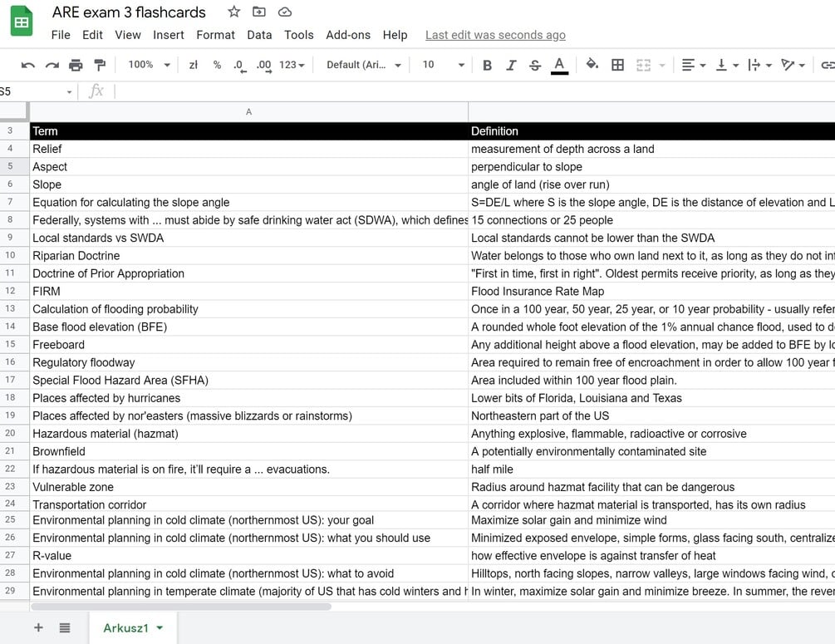
Task: Open the zoom 100% dropdown
Action: tap(149, 65)
